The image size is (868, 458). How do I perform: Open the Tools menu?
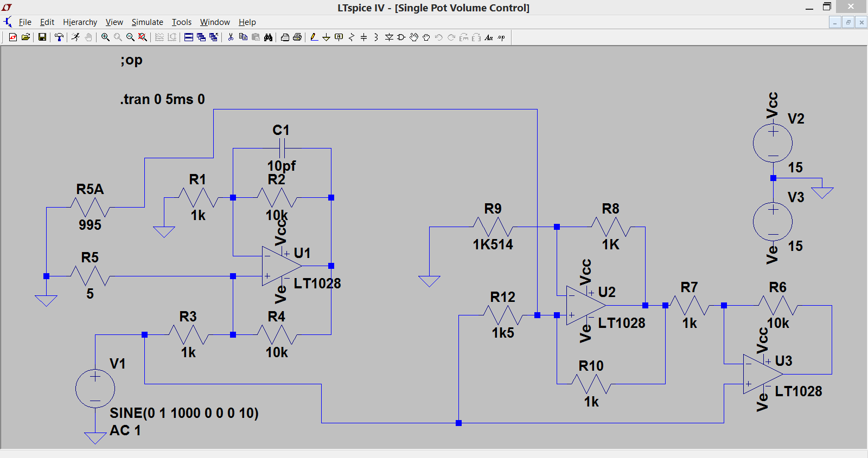coord(182,22)
